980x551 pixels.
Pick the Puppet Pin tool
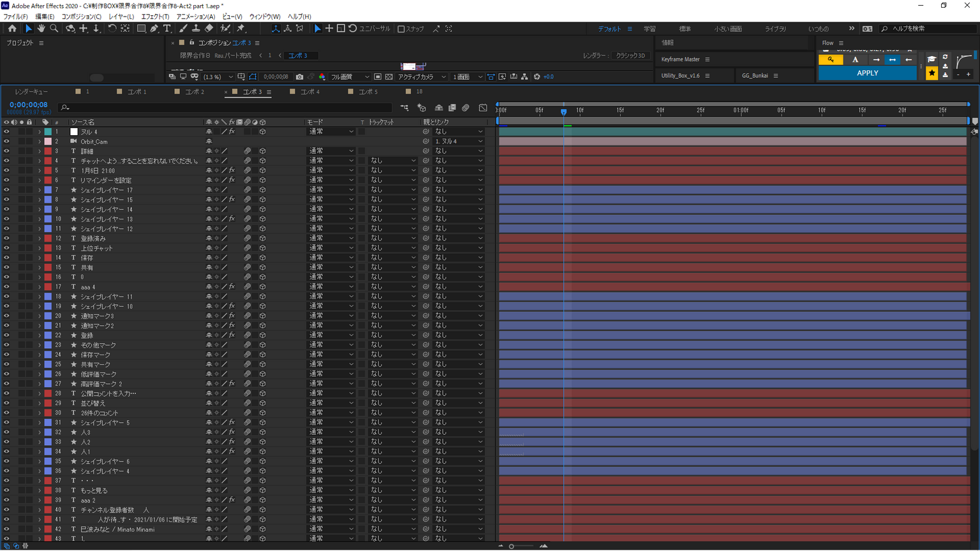pyautogui.click(x=241, y=29)
